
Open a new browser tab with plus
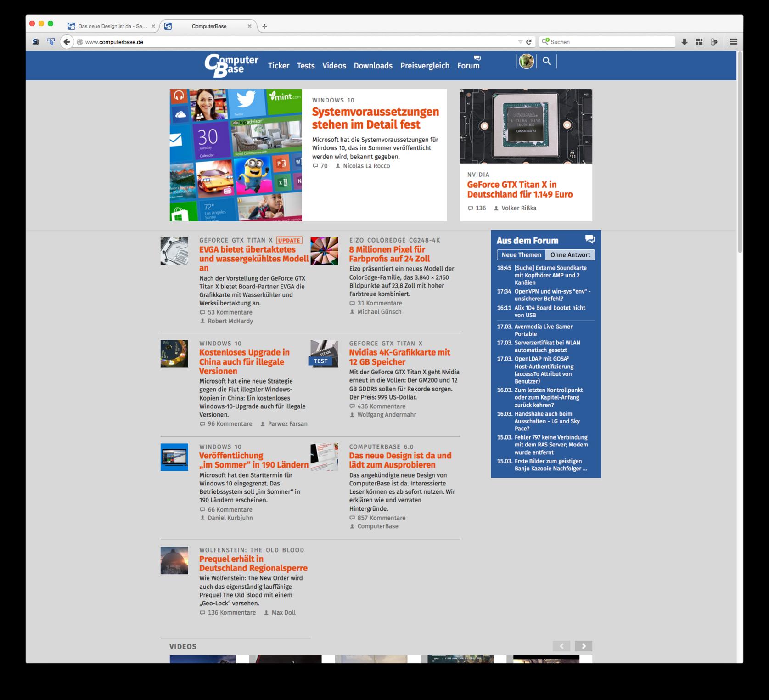(264, 26)
